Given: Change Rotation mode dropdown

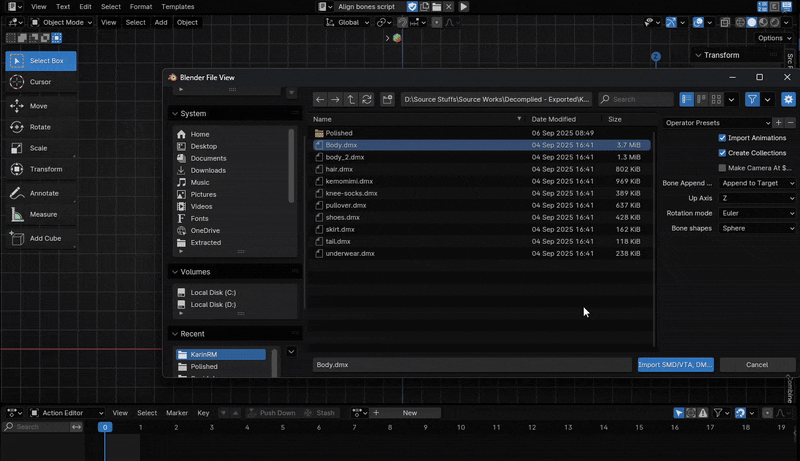Looking at the screenshot, I should click(x=757, y=213).
